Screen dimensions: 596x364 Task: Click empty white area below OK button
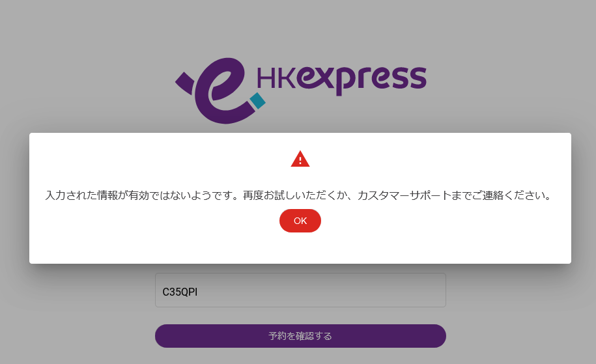click(300, 247)
